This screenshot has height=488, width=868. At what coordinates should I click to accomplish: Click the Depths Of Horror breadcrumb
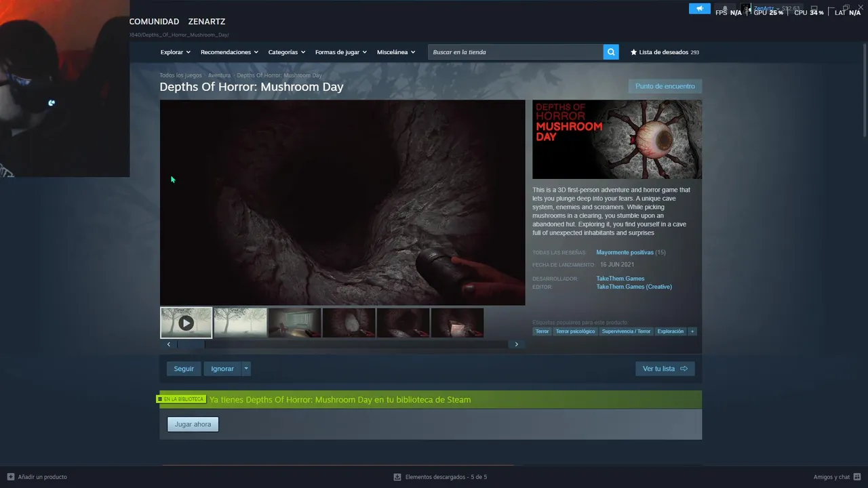tap(279, 75)
